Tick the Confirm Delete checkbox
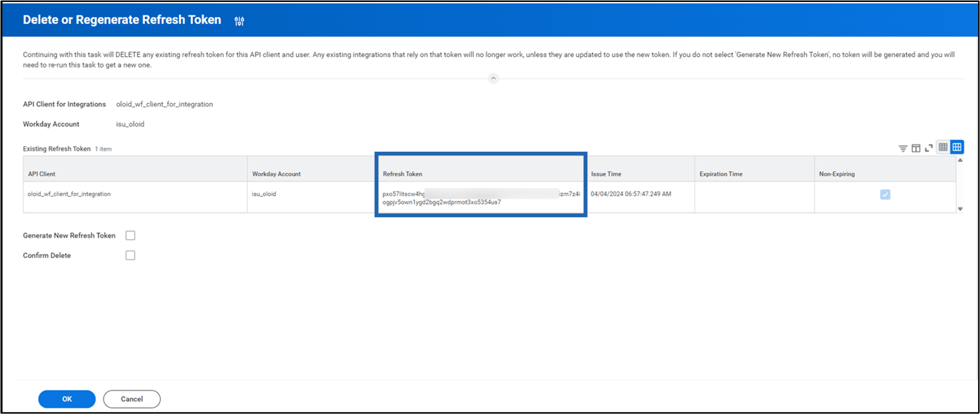This screenshot has width=980, height=414. [130, 256]
